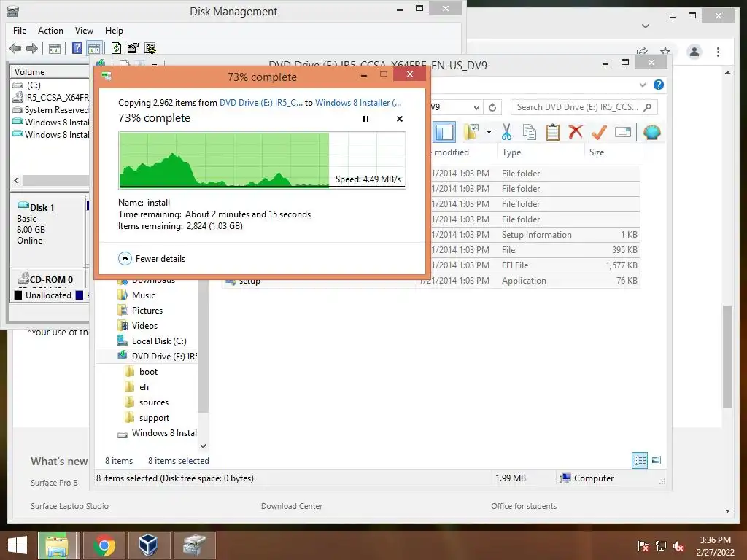Click the Copy icon in Explorer toolbar

[530, 132]
